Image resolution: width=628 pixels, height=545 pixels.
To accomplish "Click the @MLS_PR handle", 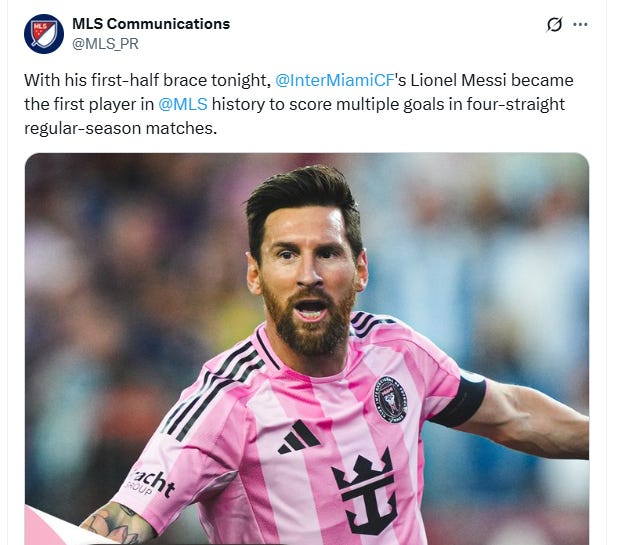I will (105, 44).
